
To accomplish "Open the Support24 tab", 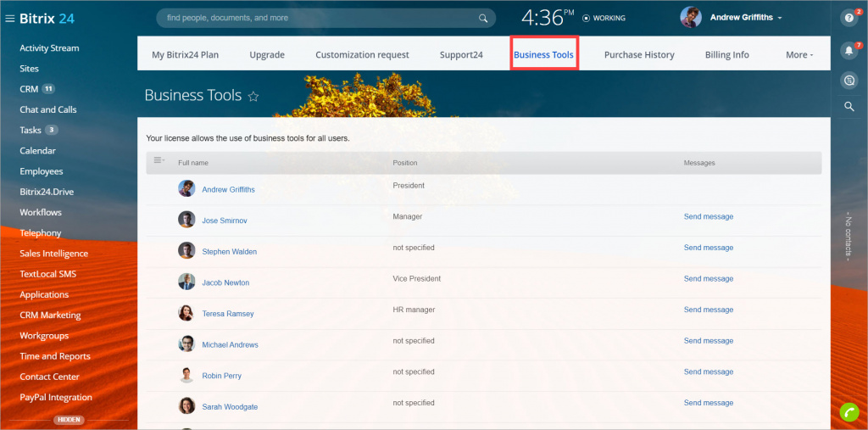I will pyautogui.click(x=462, y=55).
